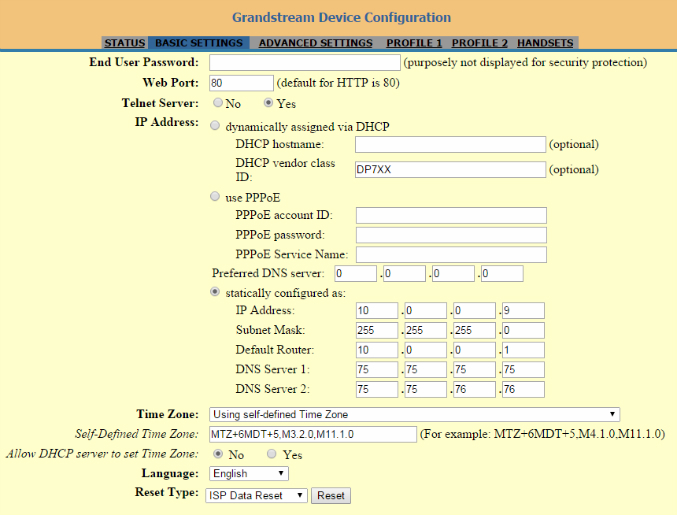Open the Time Zone dropdown
The height and width of the screenshot is (515, 677).
(x=414, y=414)
